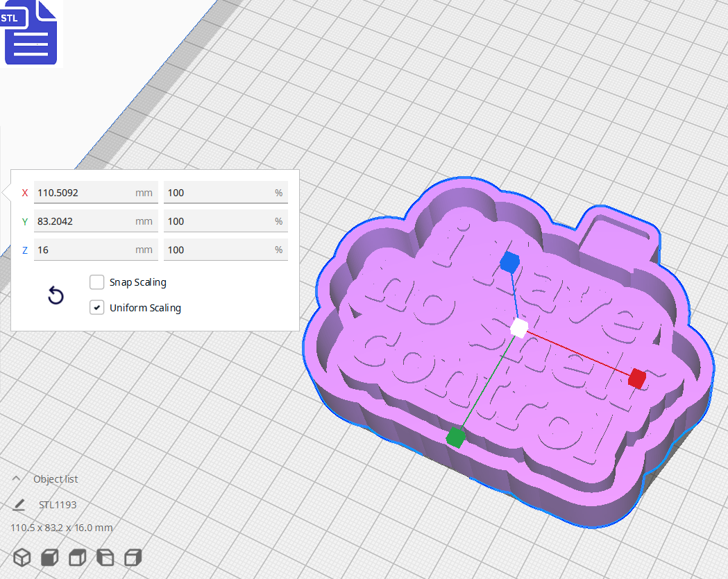
Task: Disable the Uniform Scaling checkbox
Action: pos(96,307)
